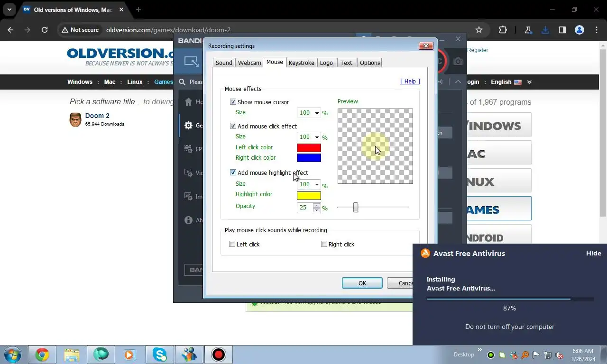Open a new Chrome tab
This screenshot has width=607, height=364.
coord(138,9)
